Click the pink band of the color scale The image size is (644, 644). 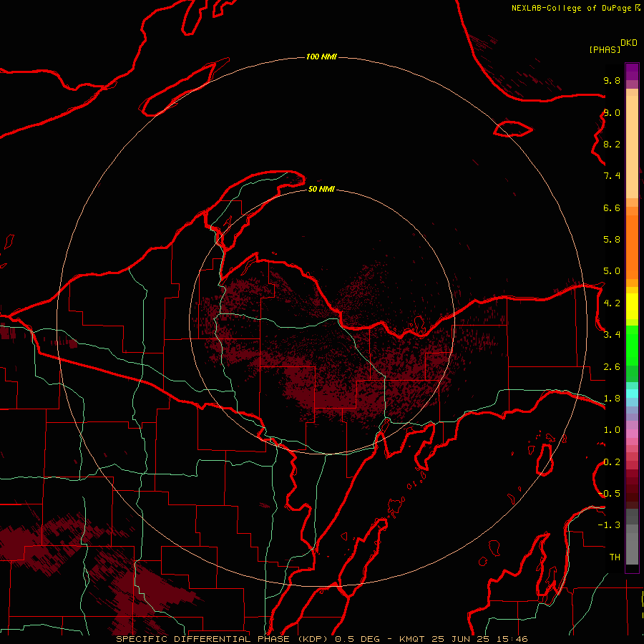tap(632, 434)
